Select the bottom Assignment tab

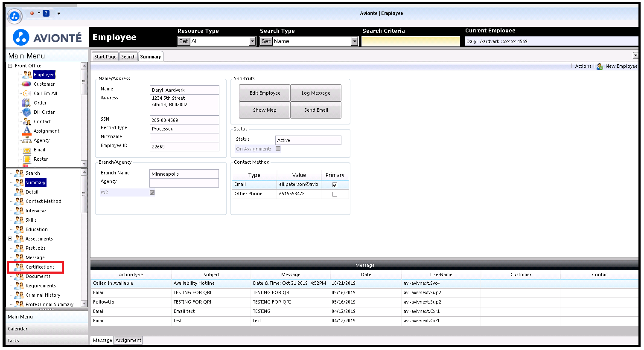tap(128, 340)
